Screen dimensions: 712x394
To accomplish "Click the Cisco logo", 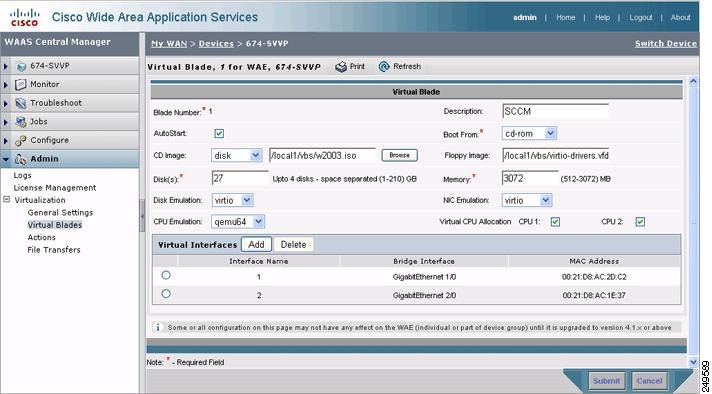I will tap(25, 17).
